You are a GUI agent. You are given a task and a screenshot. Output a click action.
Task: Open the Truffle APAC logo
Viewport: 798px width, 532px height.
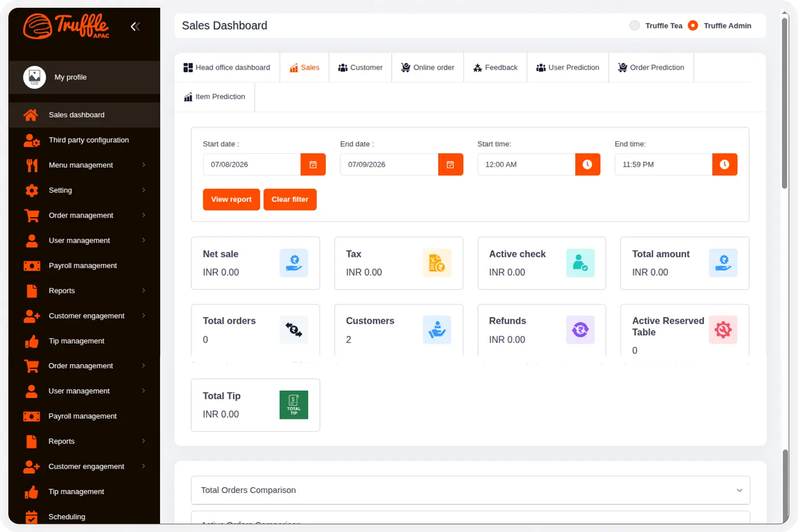pyautogui.click(x=66, y=26)
